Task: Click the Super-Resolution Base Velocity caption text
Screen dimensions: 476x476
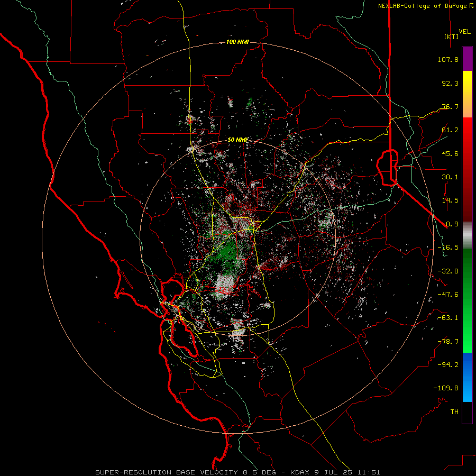Action: click(x=237, y=472)
